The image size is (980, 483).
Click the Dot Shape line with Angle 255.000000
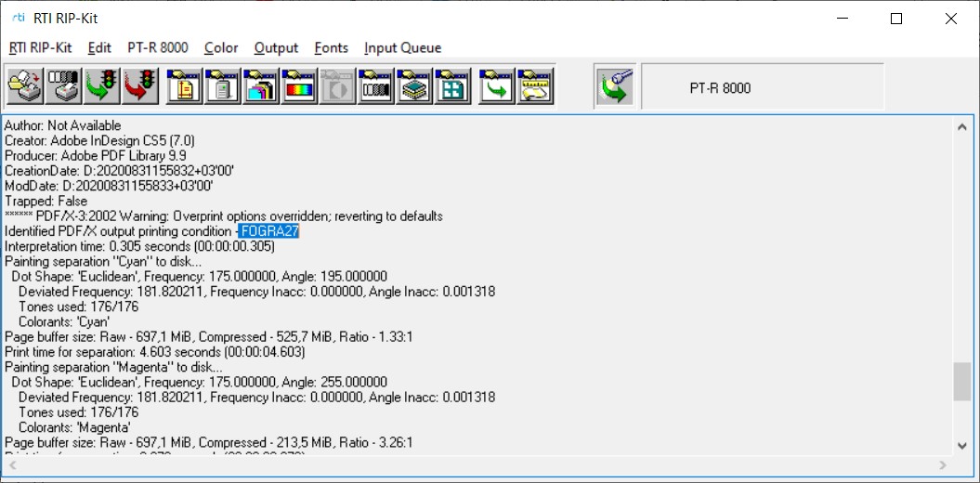click(200, 382)
